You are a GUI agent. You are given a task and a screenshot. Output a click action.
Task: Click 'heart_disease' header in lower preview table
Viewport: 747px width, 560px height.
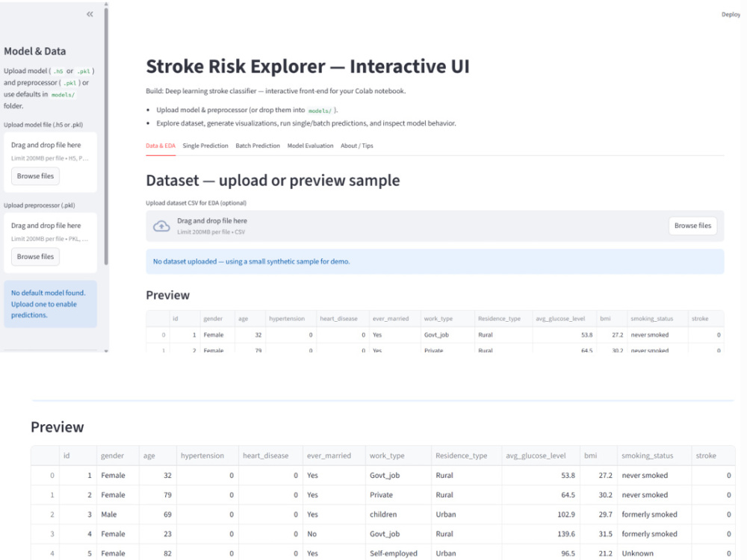[x=270, y=455]
